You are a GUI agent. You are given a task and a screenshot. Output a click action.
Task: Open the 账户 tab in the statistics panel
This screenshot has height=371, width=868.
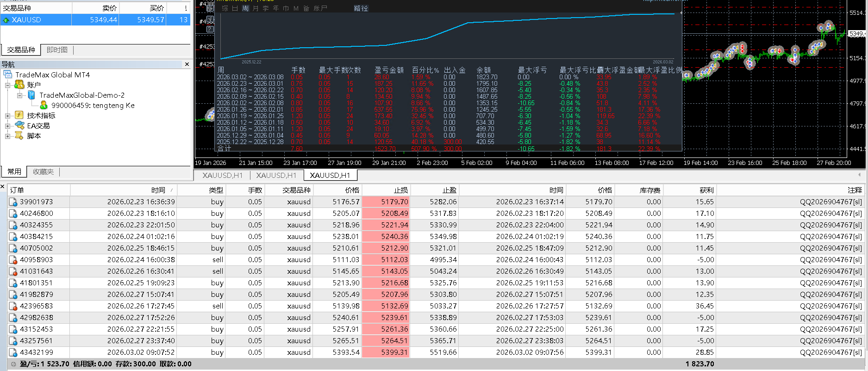(x=320, y=8)
